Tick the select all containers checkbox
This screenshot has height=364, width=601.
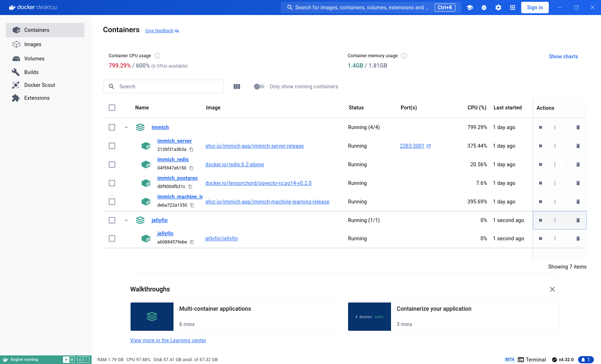click(112, 108)
